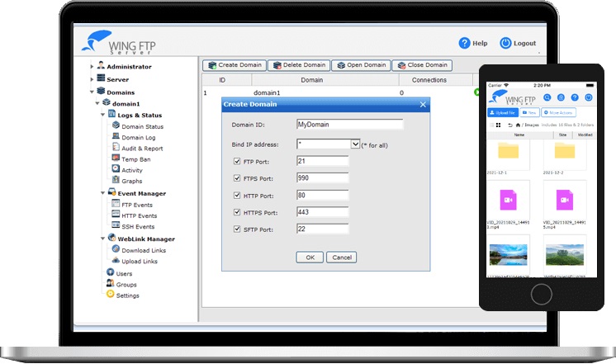
Task: Tap More Actions button on phone
Action: pyautogui.click(x=558, y=113)
